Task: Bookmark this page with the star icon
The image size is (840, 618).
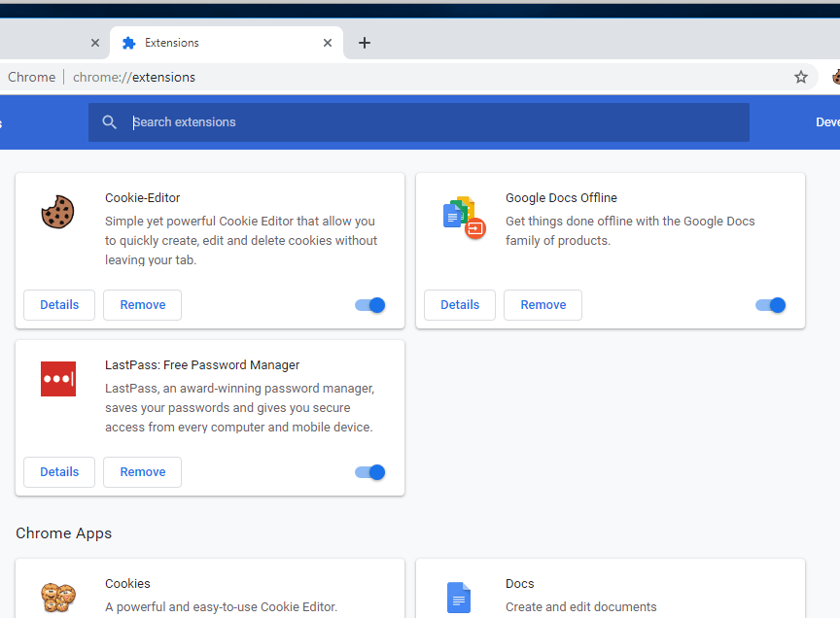Action: [801, 77]
